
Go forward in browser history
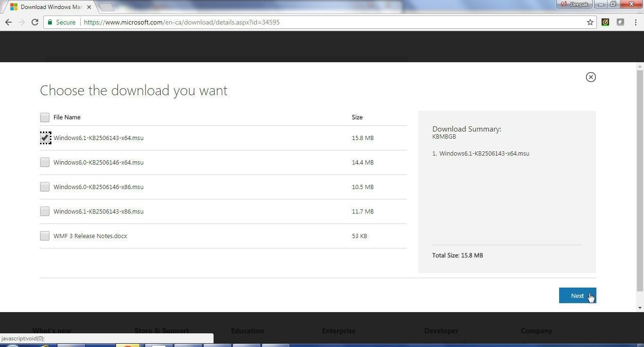click(22, 22)
